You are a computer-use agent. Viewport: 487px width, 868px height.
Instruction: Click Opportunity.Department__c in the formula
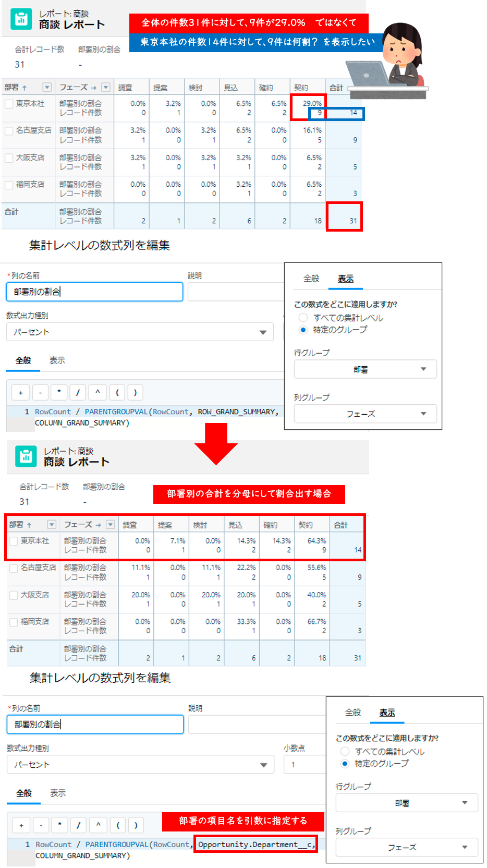256,845
